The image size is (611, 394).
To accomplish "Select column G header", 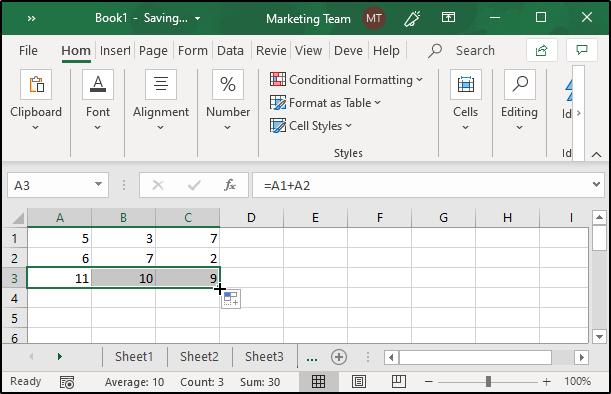I will [x=443, y=217].
